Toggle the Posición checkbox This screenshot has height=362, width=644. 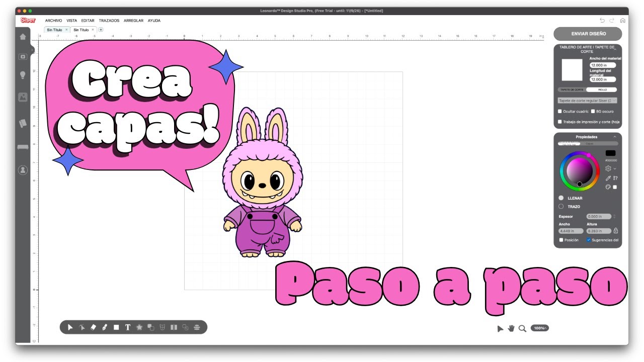561,240
